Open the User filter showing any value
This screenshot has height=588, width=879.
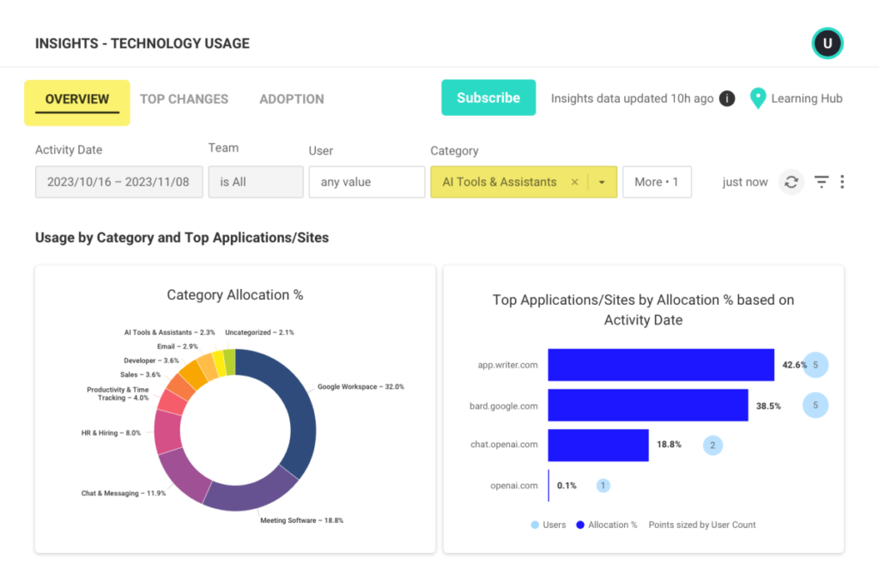367,182
